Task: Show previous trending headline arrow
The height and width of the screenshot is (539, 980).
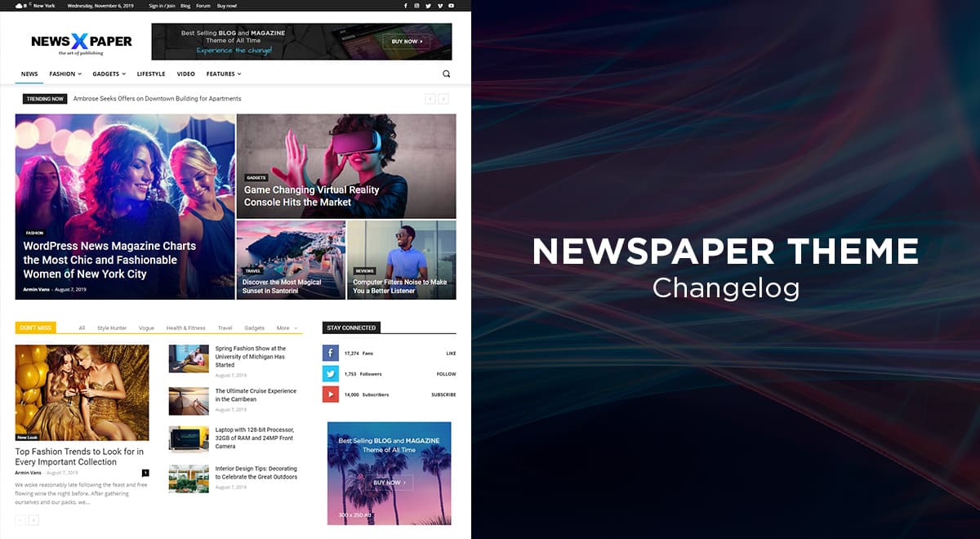Action: [x=430, y=99]
